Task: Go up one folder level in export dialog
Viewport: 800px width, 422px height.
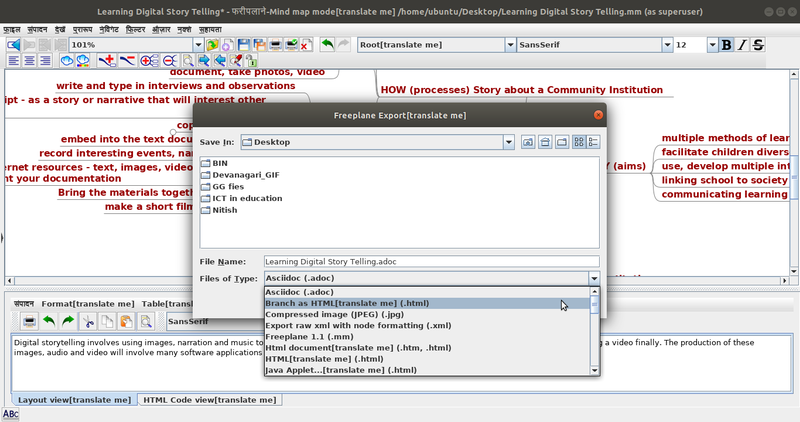Action: [528, 142]
